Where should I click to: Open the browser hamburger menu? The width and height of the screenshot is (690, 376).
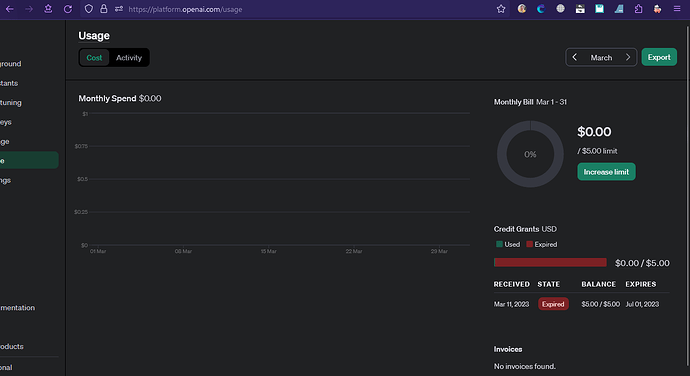pos(677,9)
